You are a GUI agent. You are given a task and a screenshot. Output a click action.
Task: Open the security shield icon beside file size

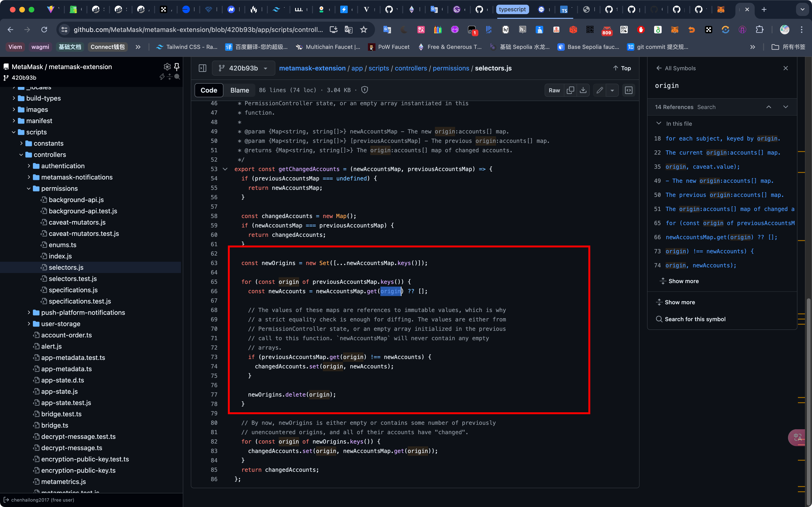(365, 90)
